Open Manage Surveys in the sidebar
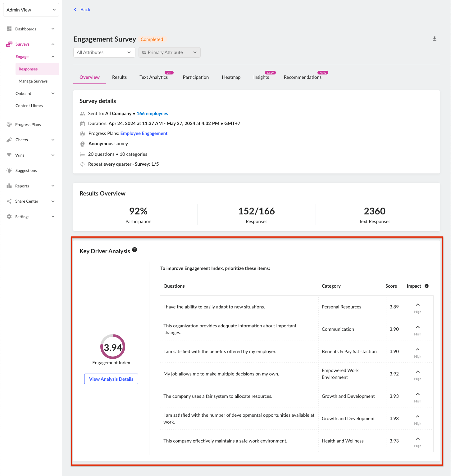The height and width of the screenshot is (476, 451). pos(33,81)
